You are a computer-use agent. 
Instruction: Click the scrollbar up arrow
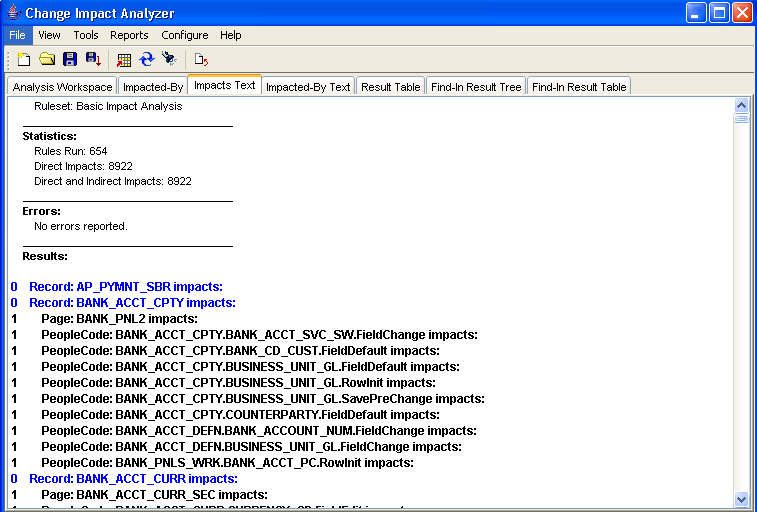coord(741,104)
